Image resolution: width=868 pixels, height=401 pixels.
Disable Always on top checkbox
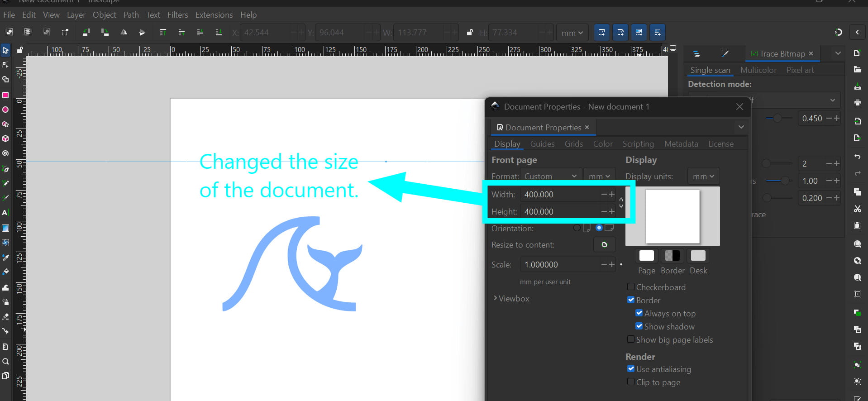(639, 313)
